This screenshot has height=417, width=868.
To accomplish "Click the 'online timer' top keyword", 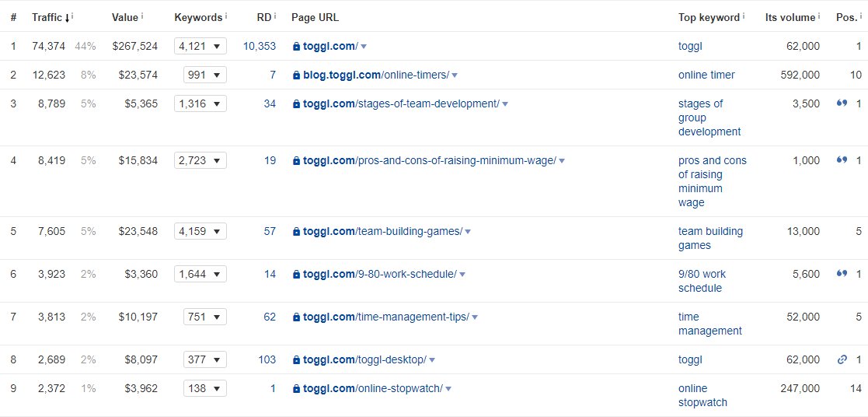I will pos(706,75).
